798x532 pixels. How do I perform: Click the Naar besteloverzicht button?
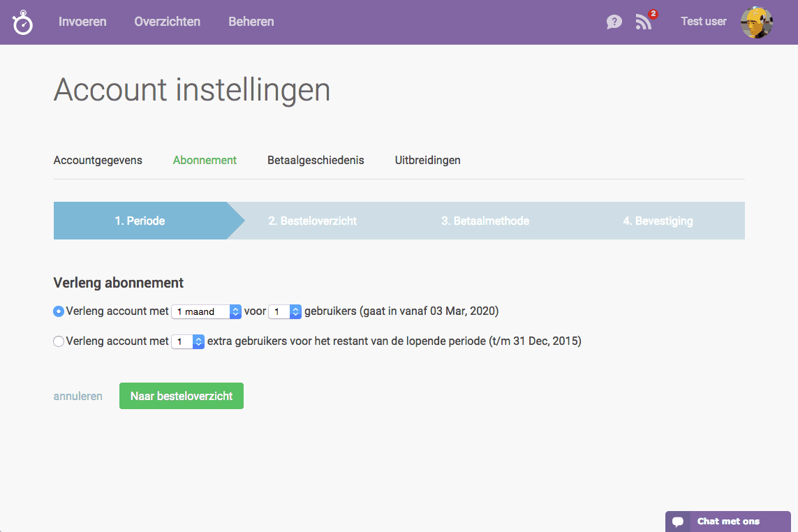pyautogui.click(x=182, y=396)
